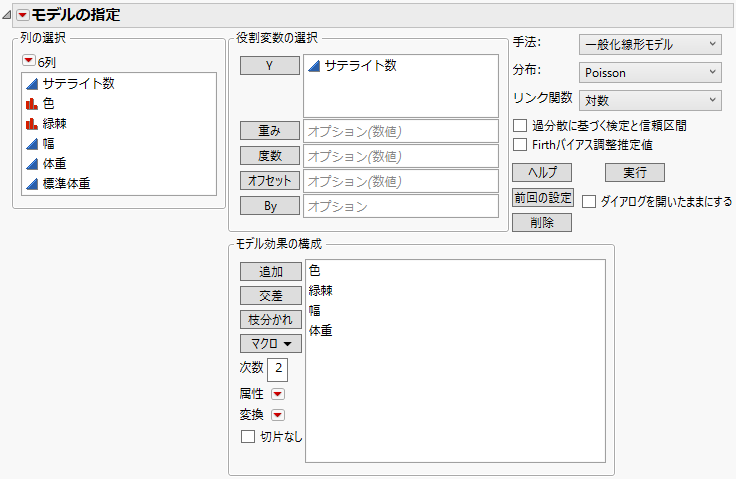Collapse the モデルの指定 outline with the gray disclosure triangle

pyautogui.click(x=7, y=15)
